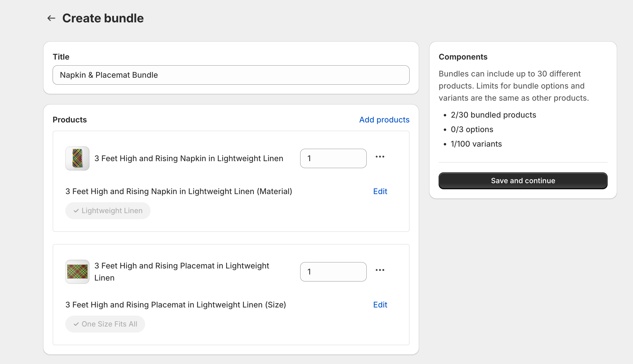Click the checkmark on Lightweight Linen chip
The width and height of the screenshot is (633, 364).
(76, 211)
